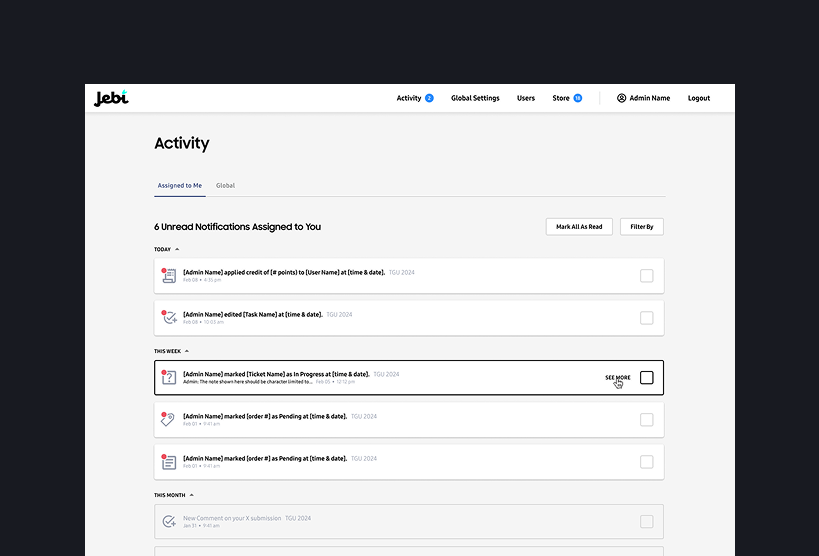Collapse the This Week section

pos(186,351)
